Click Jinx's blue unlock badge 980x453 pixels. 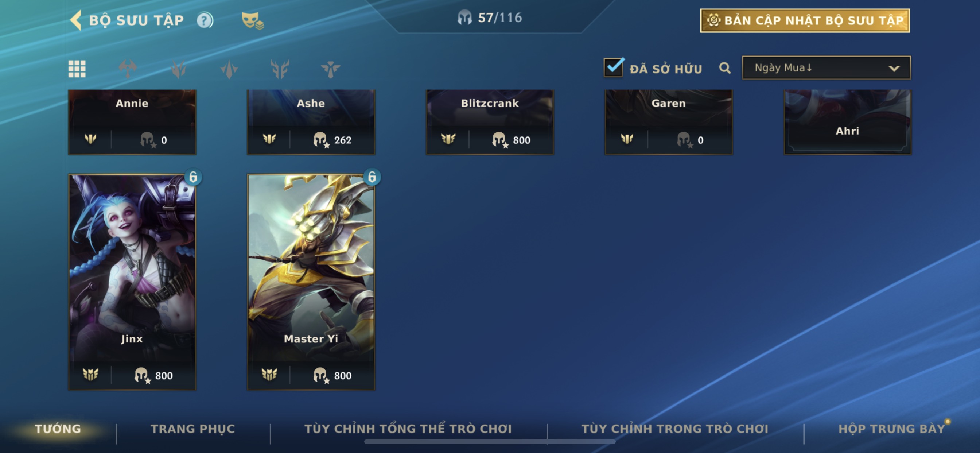[x=193, y=177]
